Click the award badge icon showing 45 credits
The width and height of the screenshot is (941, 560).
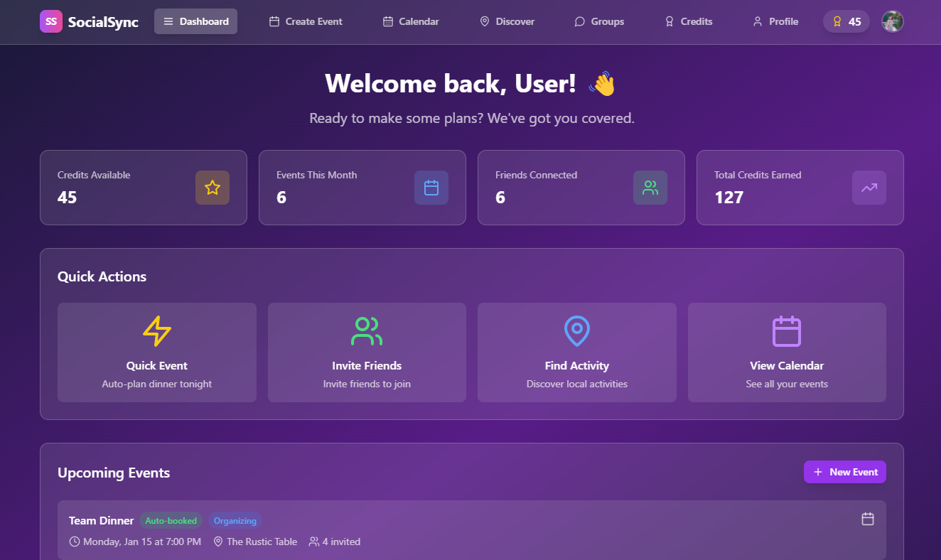pyautogui.click(x=837, y=21)
